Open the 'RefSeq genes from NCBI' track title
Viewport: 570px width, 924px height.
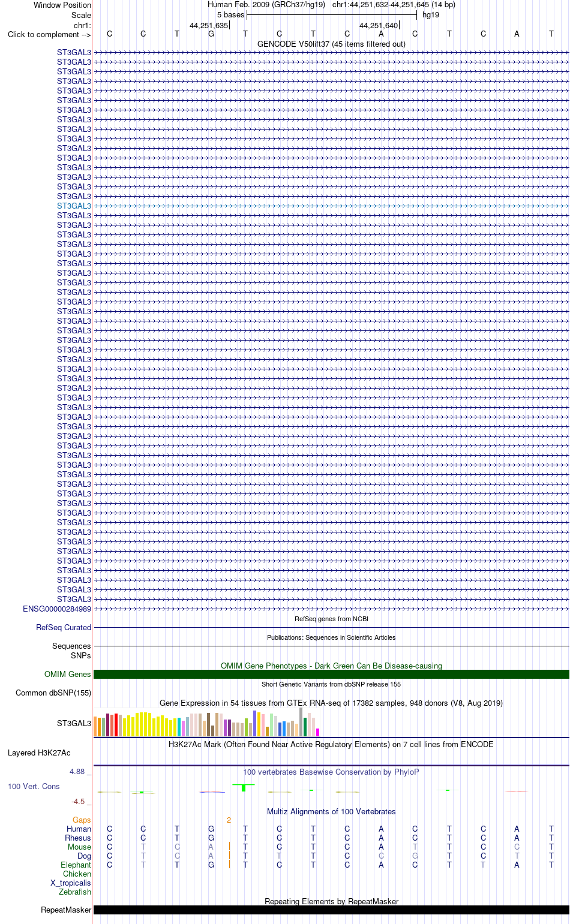[x=331, y=619]
